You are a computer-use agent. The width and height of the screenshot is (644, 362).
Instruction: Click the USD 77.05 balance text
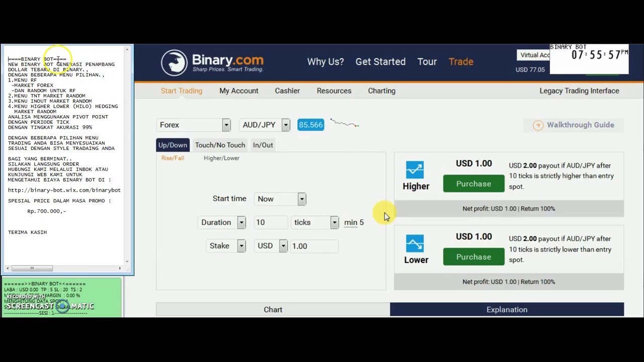(x=530, y=70)
